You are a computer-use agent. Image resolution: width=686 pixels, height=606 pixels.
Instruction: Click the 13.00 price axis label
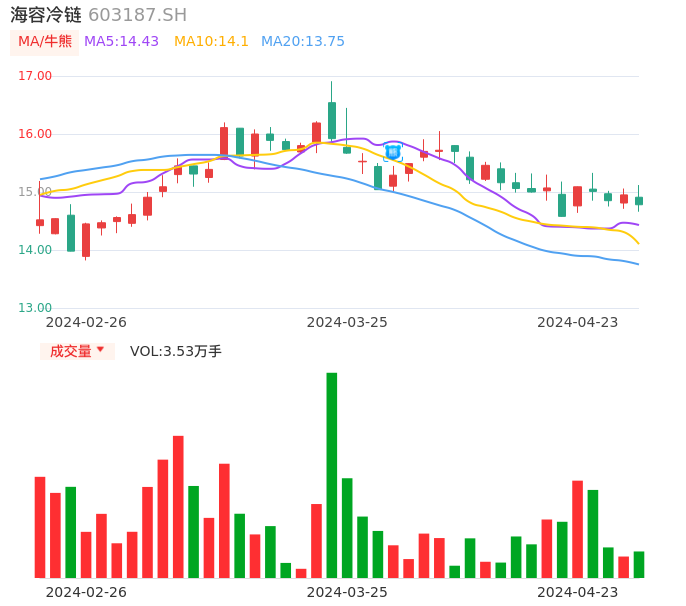[x=35, y=308]
